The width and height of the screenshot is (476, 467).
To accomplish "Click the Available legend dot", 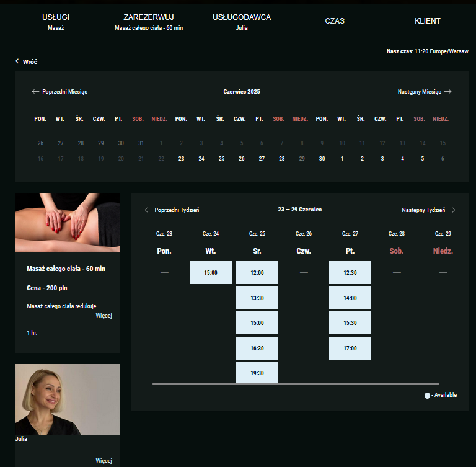I will [427, 396].
